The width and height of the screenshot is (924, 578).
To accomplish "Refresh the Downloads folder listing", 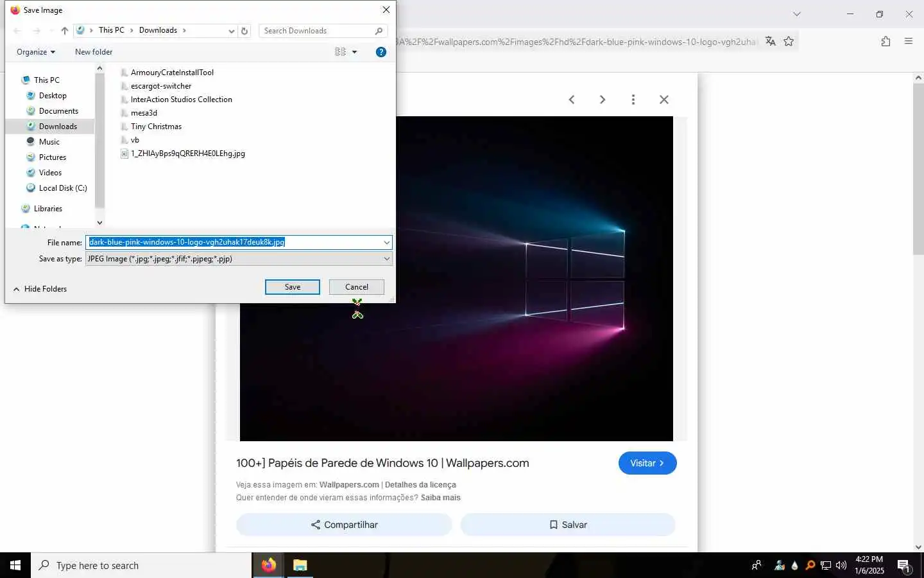I will pos(244,31).
